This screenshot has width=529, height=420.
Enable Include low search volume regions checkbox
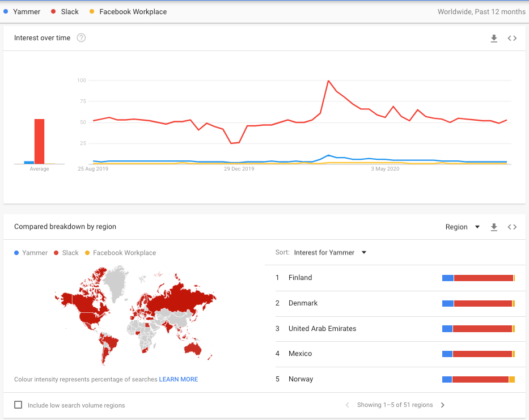[18, 405]
